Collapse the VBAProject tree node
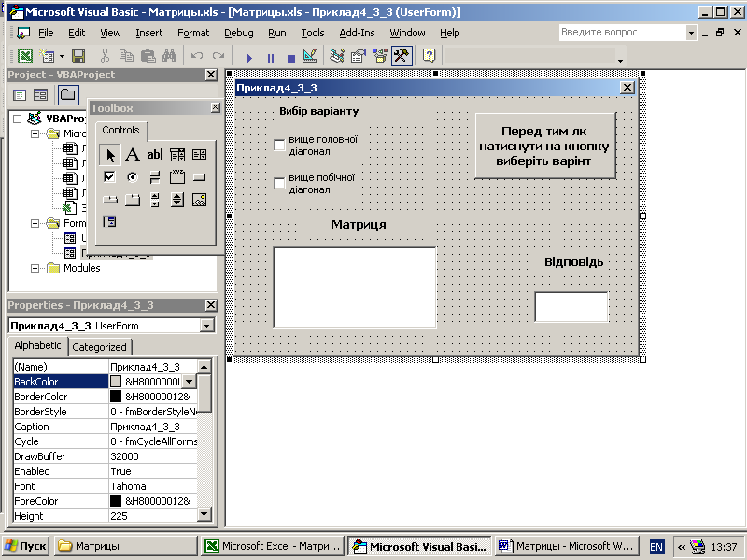The height and width of the screenshot is (560, 747). point(18,119)
